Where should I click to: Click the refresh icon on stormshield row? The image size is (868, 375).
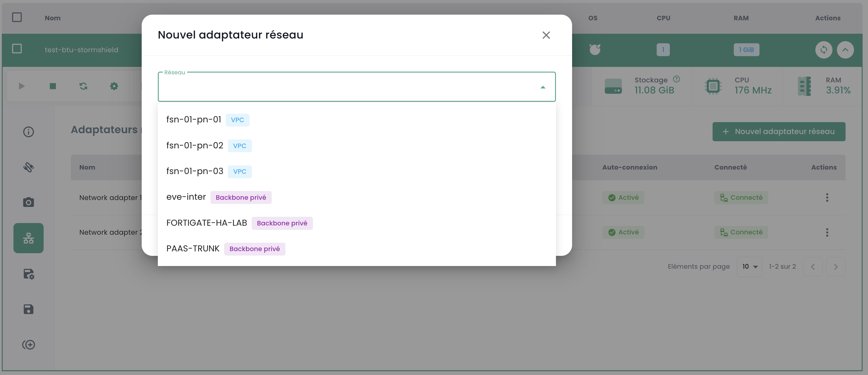pos(823,50)
